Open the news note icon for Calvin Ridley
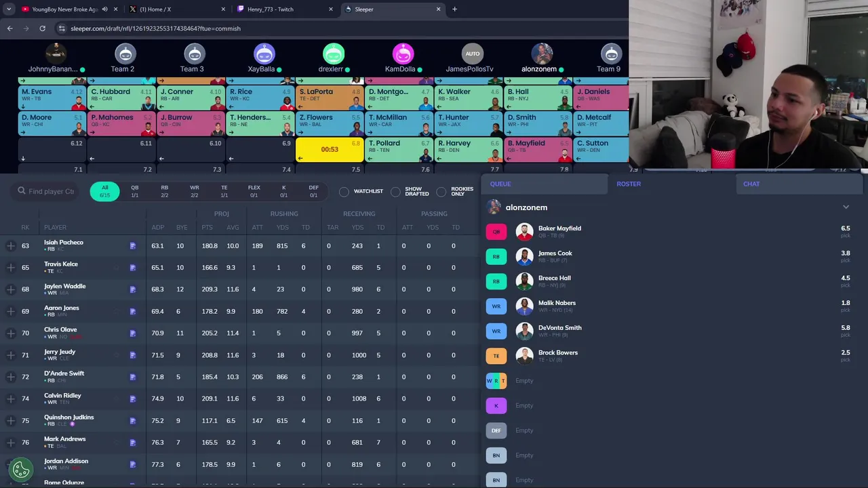Viewport: 868px width, 488px height. click(133, 399)
